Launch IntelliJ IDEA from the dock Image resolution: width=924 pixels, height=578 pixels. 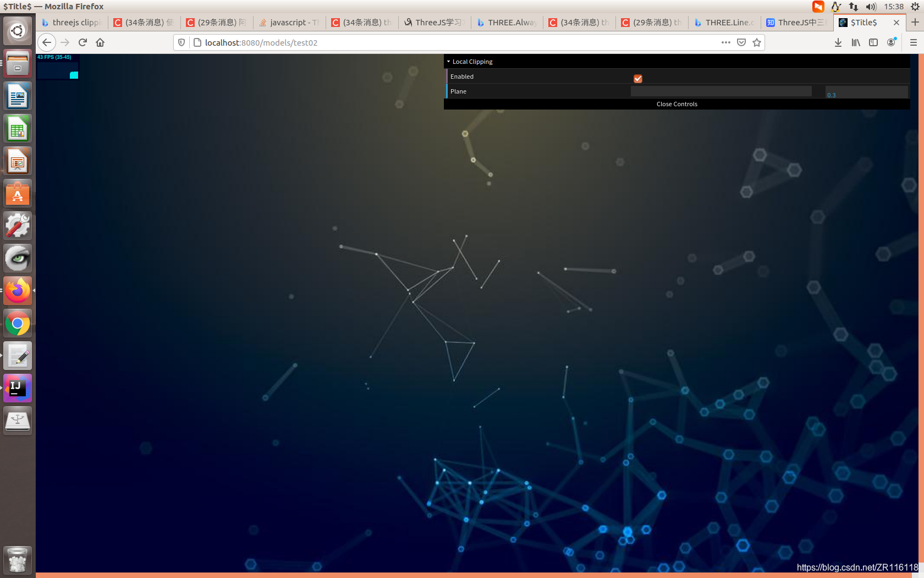[17, 388]
